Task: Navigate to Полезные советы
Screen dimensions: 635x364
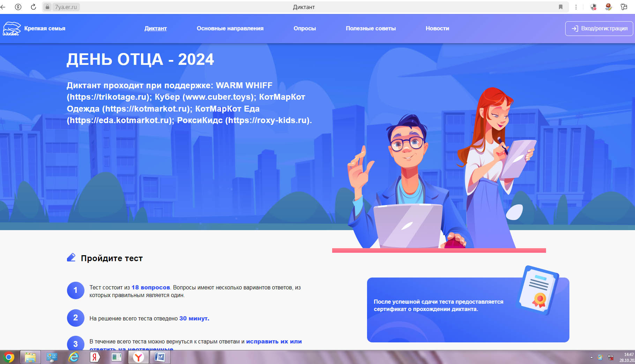Action: click(x=371, y=29)
